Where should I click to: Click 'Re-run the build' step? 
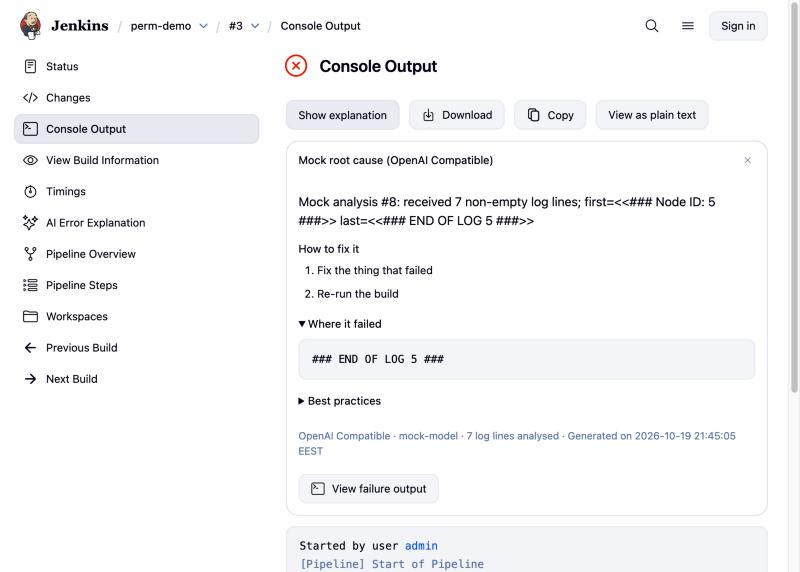(358, 294)
